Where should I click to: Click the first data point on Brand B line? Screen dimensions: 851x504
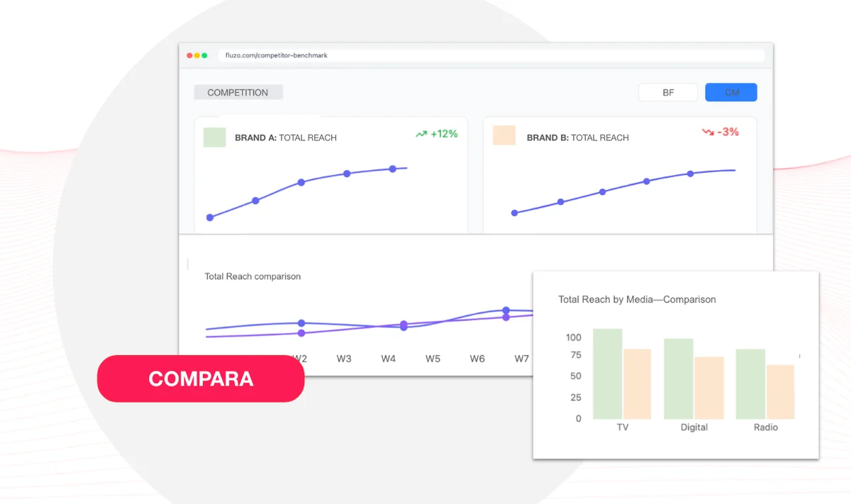(515, 213)
